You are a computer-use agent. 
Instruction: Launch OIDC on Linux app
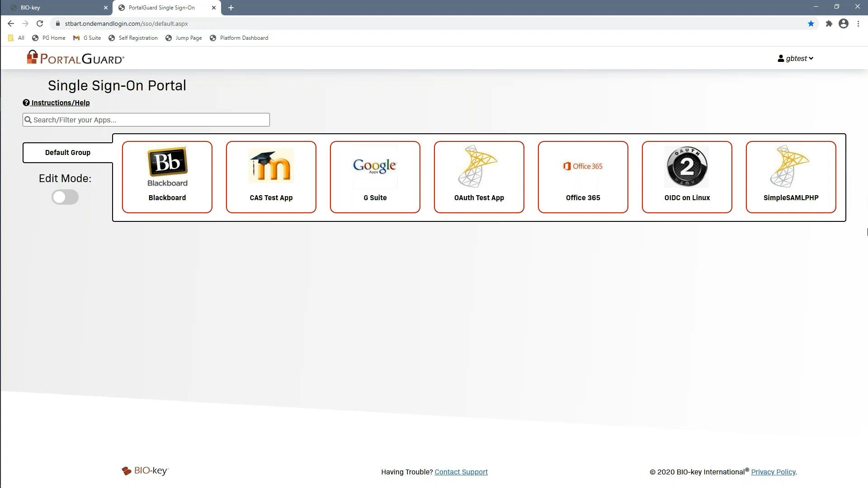[x=687, y=177]
